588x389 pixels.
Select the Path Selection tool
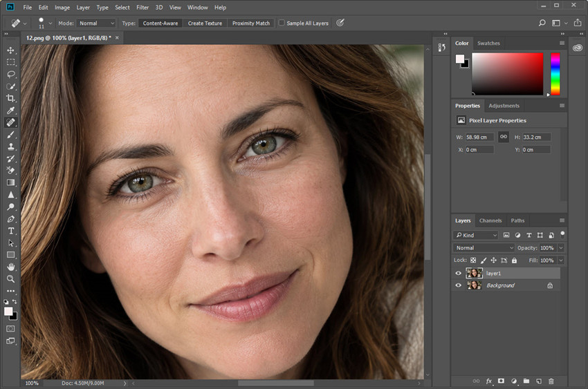click(10, 243)
